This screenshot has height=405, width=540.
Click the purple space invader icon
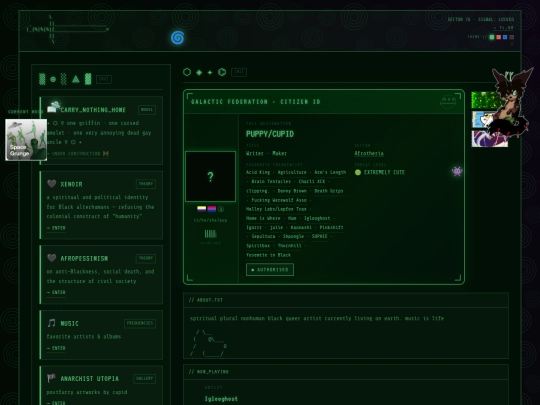point(457,171)
